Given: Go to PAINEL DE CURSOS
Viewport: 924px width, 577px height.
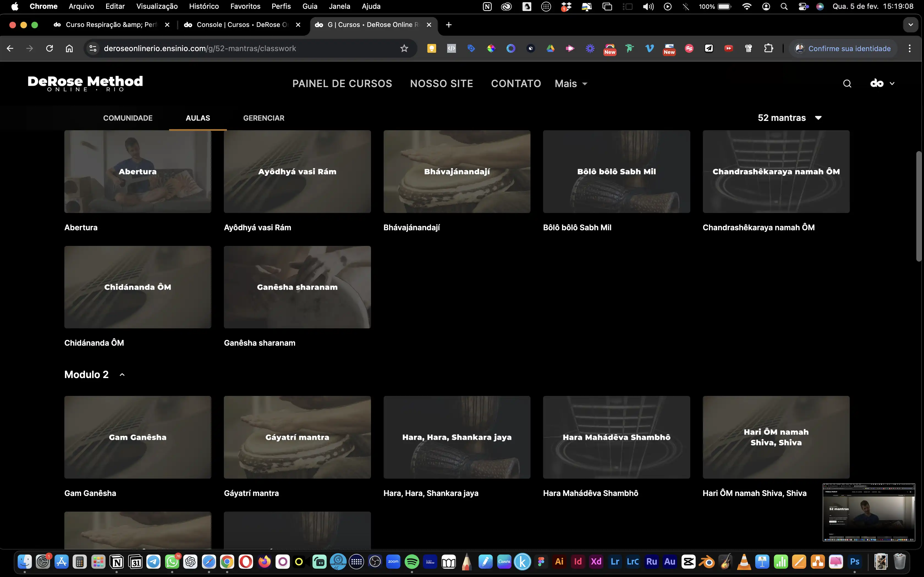Looking at the screenshot, I should pos(342,84).
